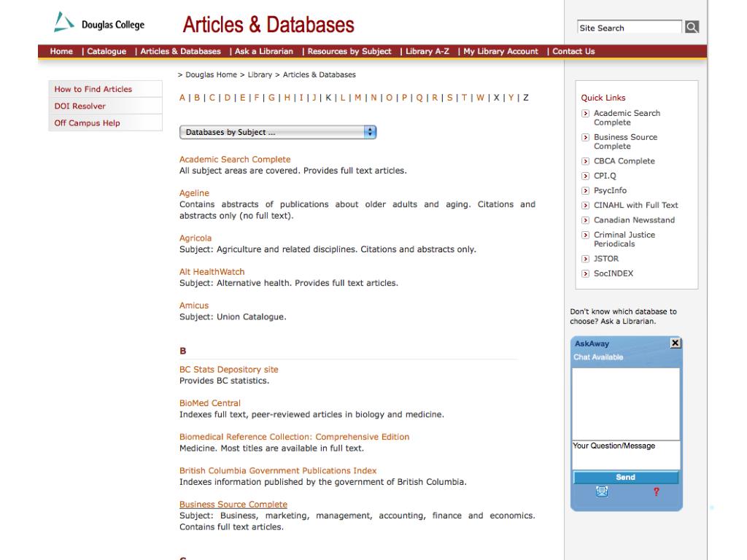Open the Home menu item

pyautogui.click(x=61, y=51)
